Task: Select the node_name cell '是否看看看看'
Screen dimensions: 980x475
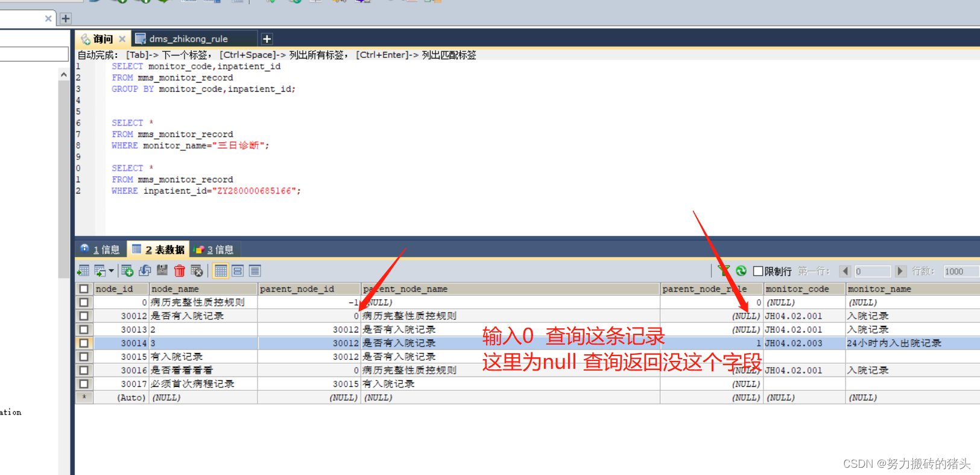Action: 203,370
